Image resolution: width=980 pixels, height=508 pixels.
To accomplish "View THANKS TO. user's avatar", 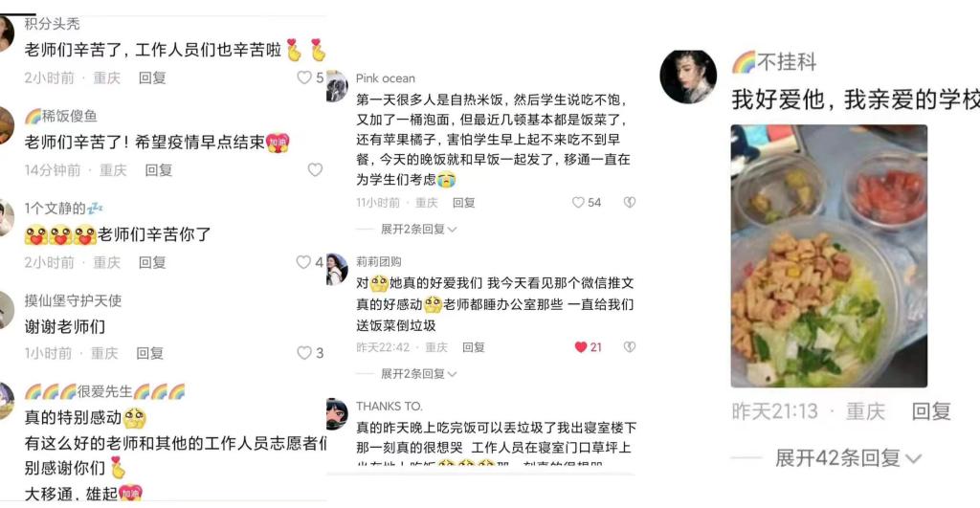I will 337,413.
